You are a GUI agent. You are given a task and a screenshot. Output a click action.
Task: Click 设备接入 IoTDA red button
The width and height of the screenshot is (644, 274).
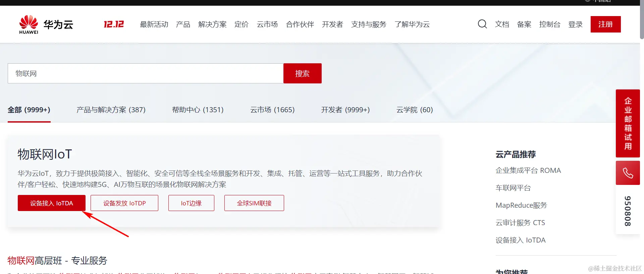pos(52,203)
